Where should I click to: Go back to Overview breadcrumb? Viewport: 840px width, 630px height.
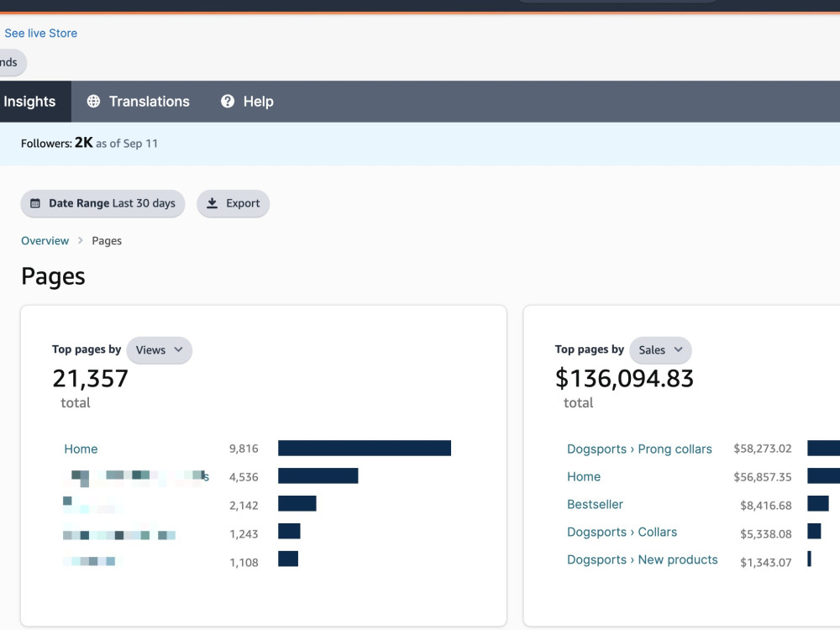click(x=45, y=240)
